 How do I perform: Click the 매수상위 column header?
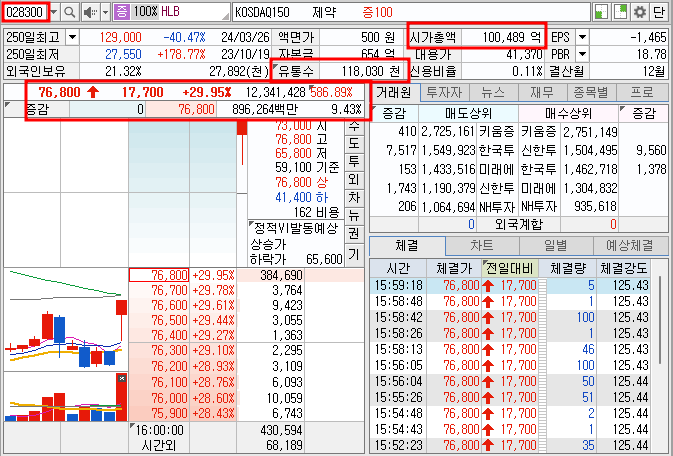(568, 113)
